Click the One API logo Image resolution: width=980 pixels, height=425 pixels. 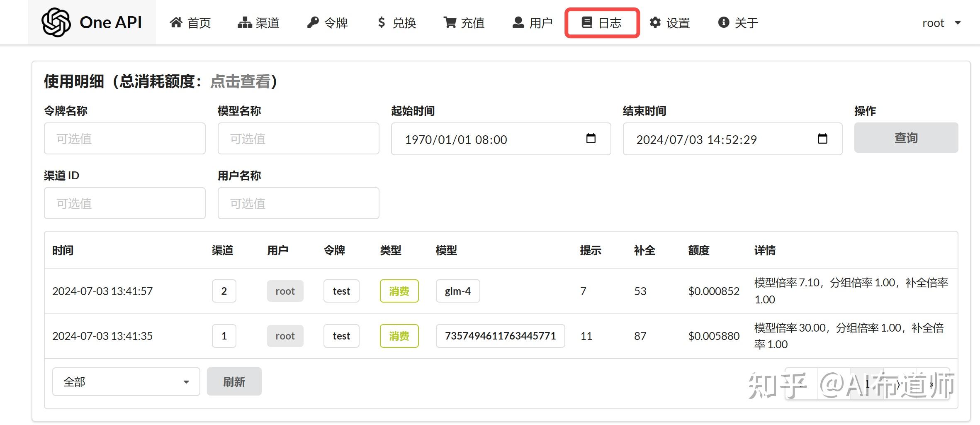[91, 22]
